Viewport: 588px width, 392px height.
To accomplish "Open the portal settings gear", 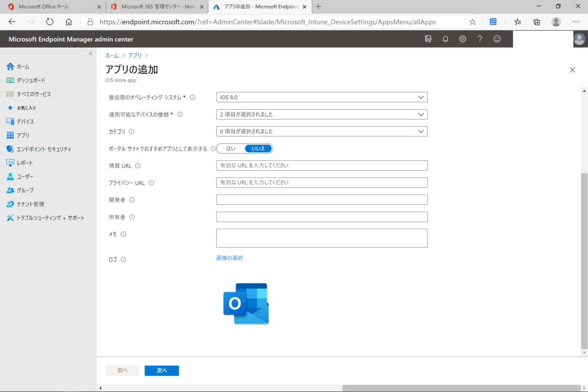I will coord(463,39).
